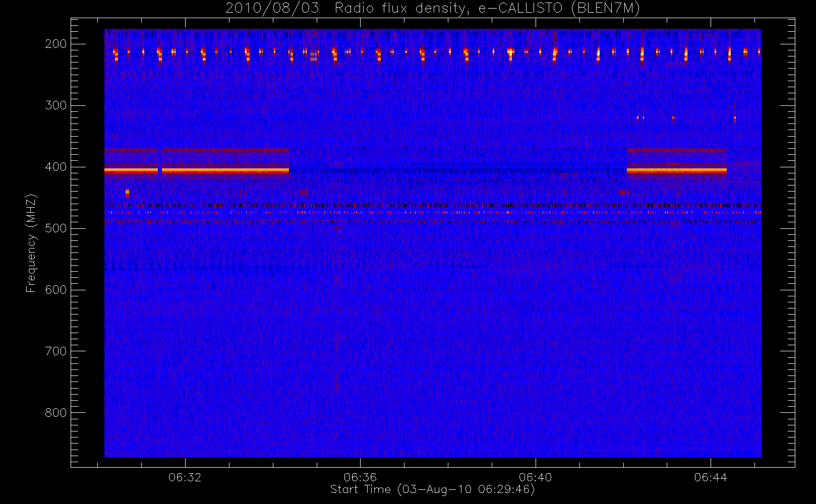Click the 'Start Time (03-Aug-10 06:29:46)' axis label
Screen dimensions: 816x504
432,489
